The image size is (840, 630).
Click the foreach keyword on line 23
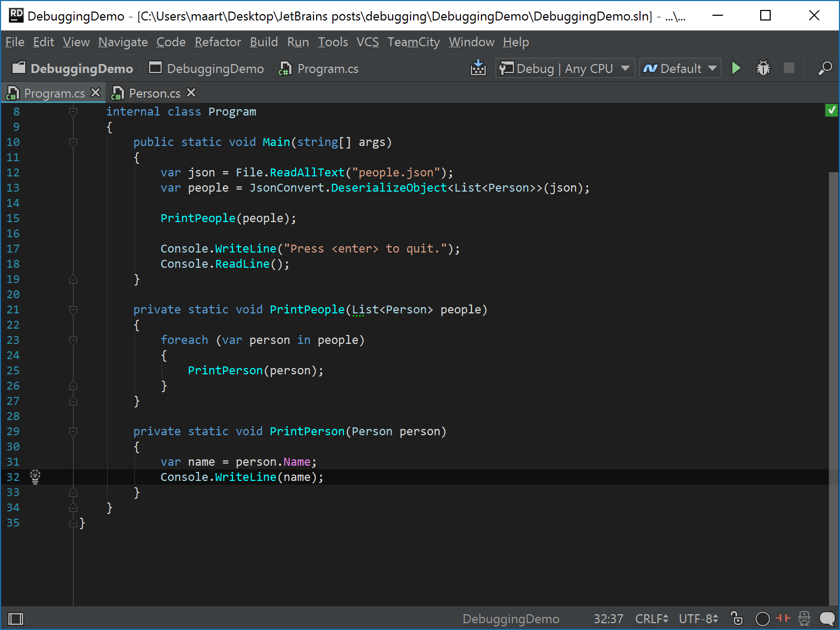pos(184,340)
